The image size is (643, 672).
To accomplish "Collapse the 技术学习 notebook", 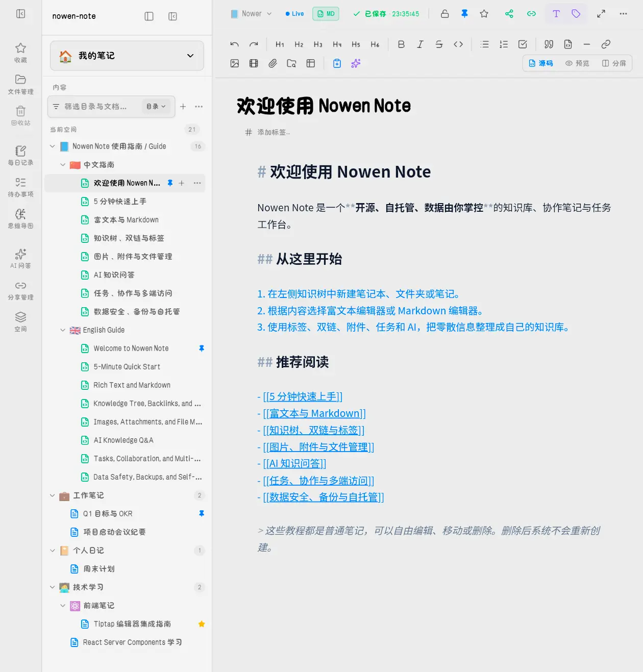I will click(x=52, y=587).
